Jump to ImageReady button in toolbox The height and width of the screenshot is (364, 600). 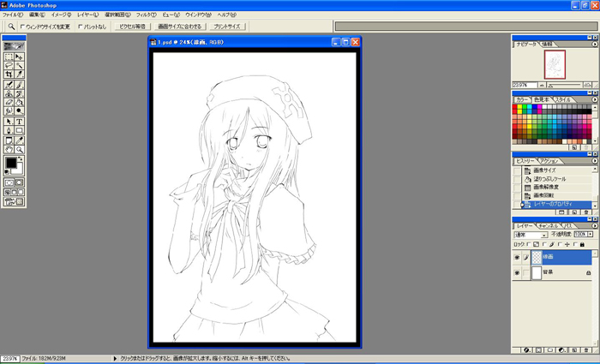pyautogui.click(x=15, y=201)
